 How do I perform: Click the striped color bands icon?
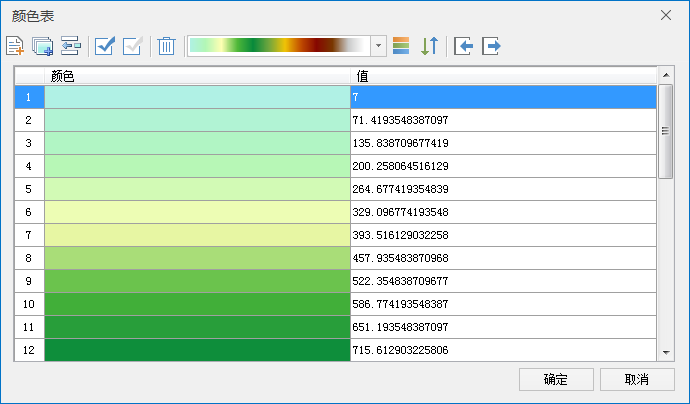click(402, 46)
